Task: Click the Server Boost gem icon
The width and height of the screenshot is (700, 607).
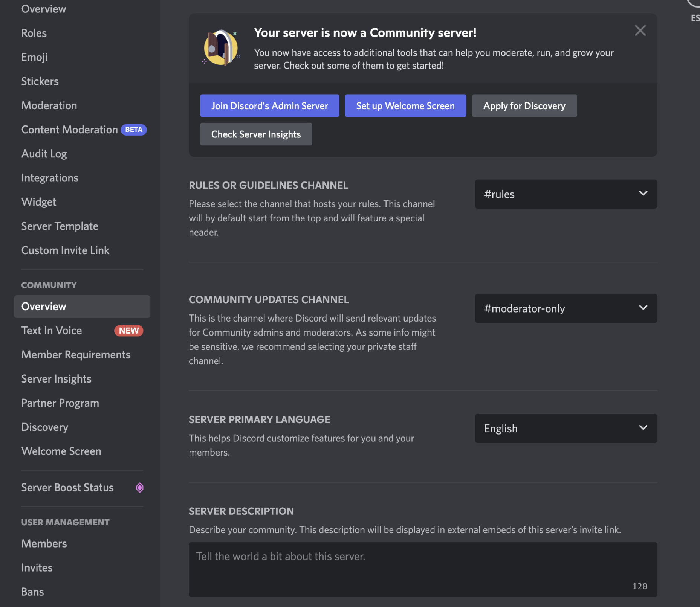Action: pyautogui.click(x=140, y=488)
